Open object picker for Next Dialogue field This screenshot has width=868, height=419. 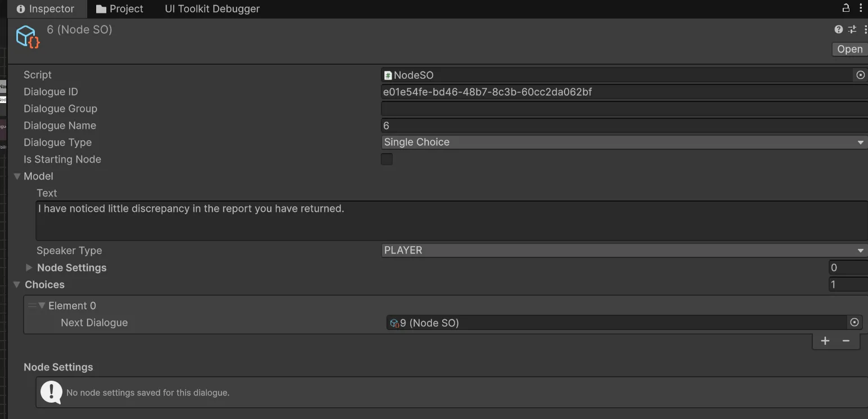click(x=854, y=322)
